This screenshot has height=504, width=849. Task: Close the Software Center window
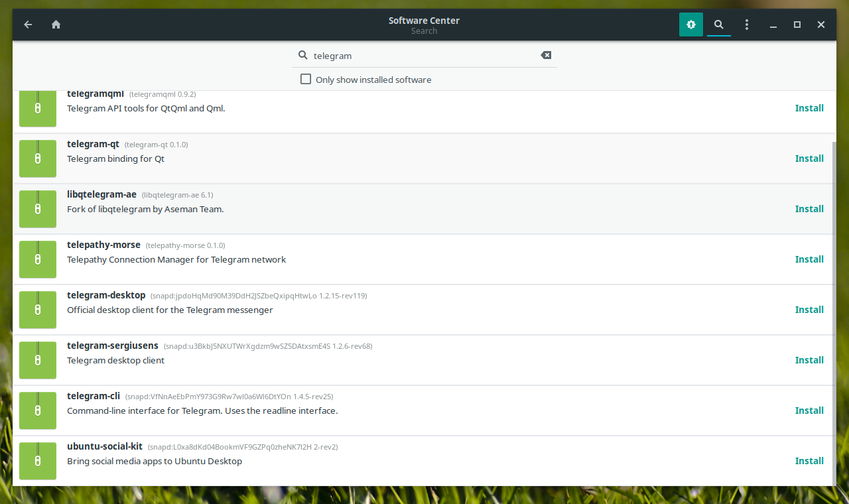(x=821, y=25)
